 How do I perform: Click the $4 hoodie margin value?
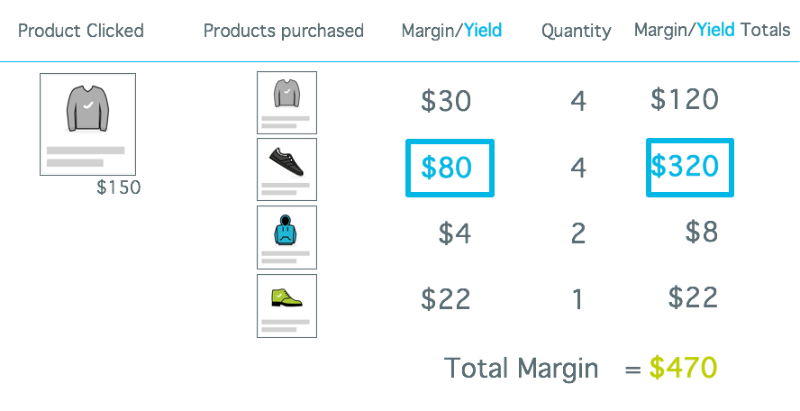click(455, 234)
